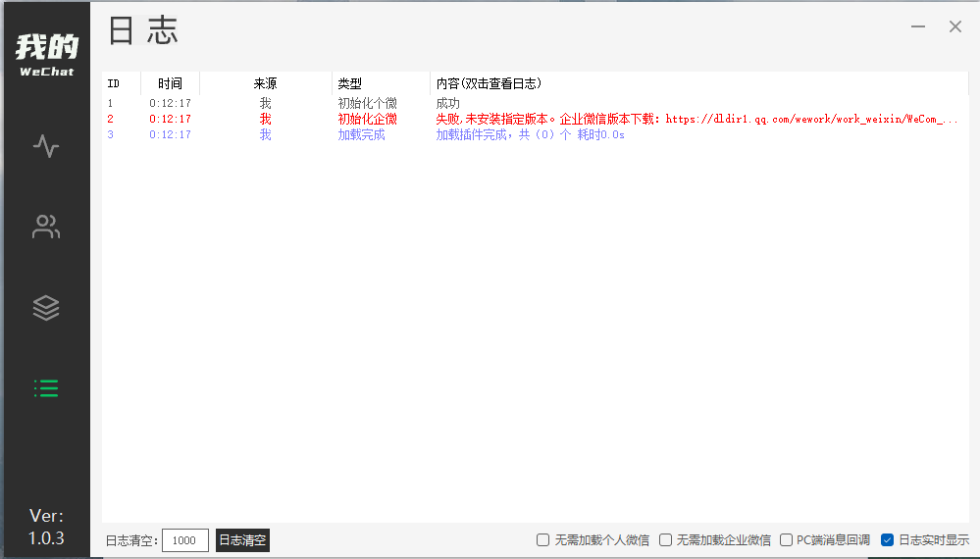This screenshot has width=980, height=559.
Task: Select the blue 加载完成 log row
Action: tap(530, 134)
